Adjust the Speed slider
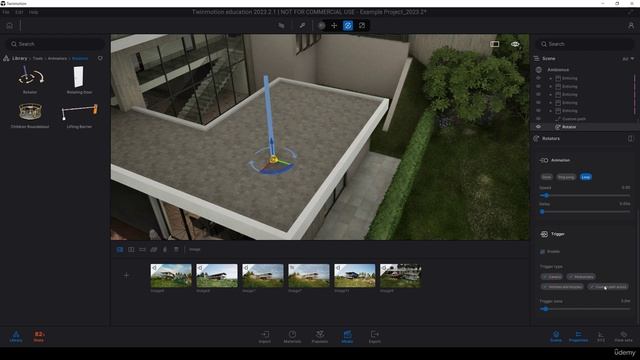The image size is (640, 360). [584, 196]
